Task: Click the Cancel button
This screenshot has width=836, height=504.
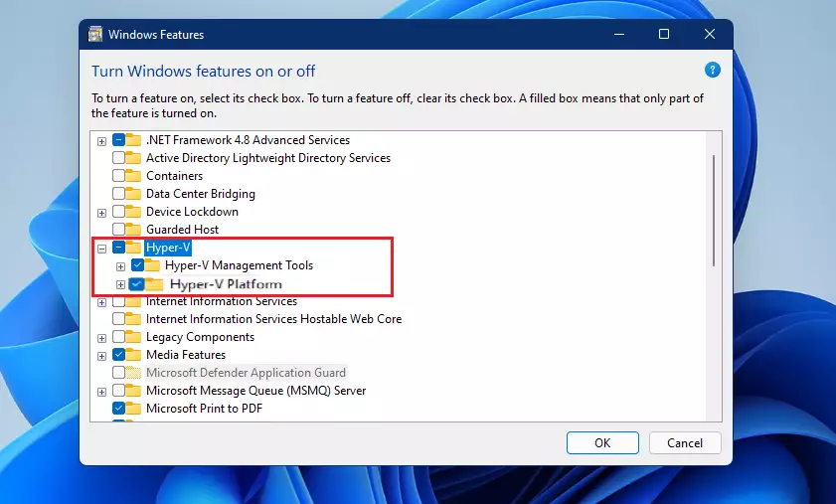Action: 685,443
